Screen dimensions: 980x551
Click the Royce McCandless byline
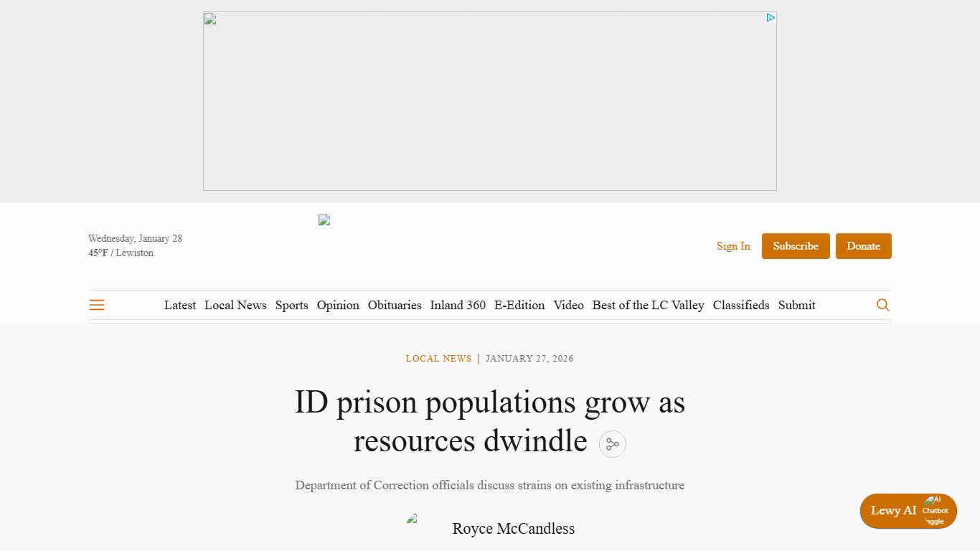pos(513,529)
